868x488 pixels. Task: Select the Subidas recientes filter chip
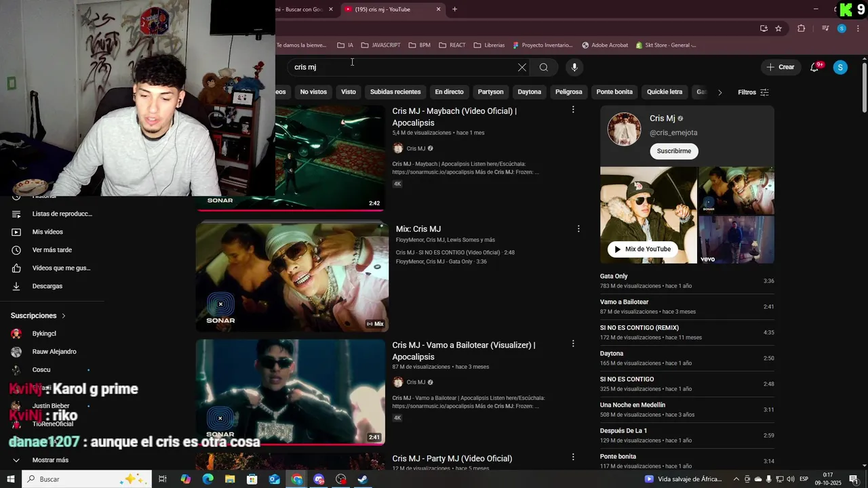coord(395,91)
